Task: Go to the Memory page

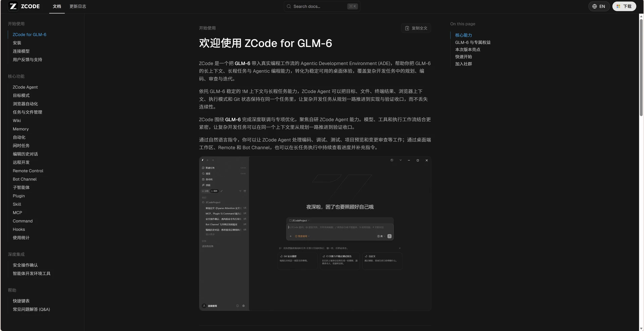Action: pyautogui.click(x=21, y=129)
